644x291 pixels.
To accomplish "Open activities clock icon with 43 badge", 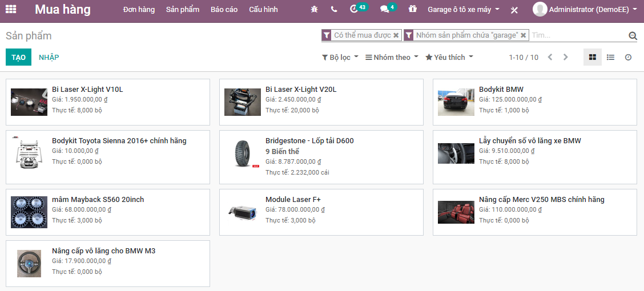I will point(355,9).
